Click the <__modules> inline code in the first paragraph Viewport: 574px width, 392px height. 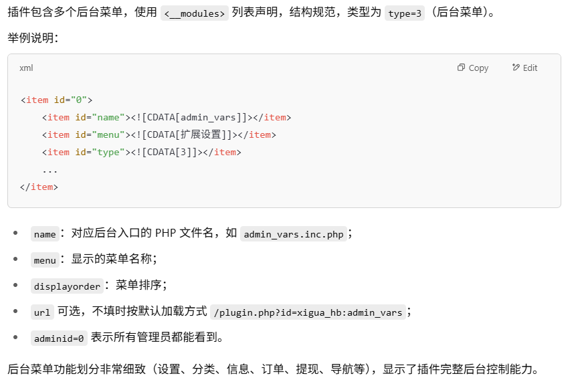(195, 13)
